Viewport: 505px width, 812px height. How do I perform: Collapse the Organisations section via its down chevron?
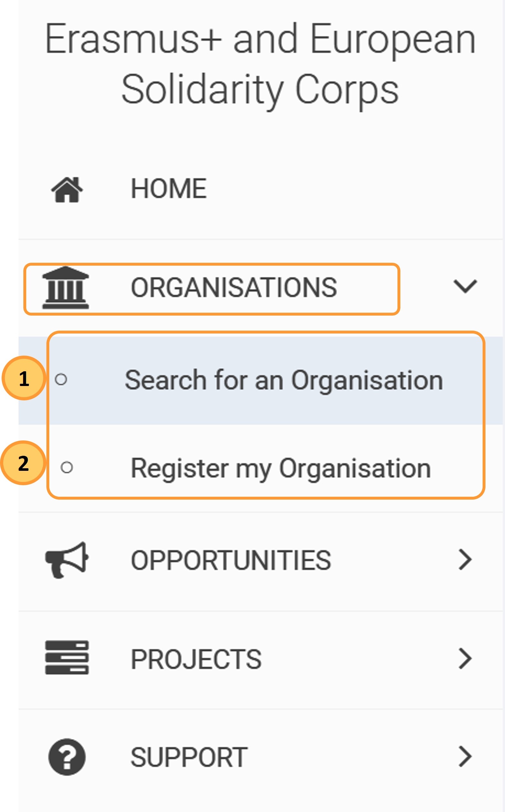coord(465,286)
